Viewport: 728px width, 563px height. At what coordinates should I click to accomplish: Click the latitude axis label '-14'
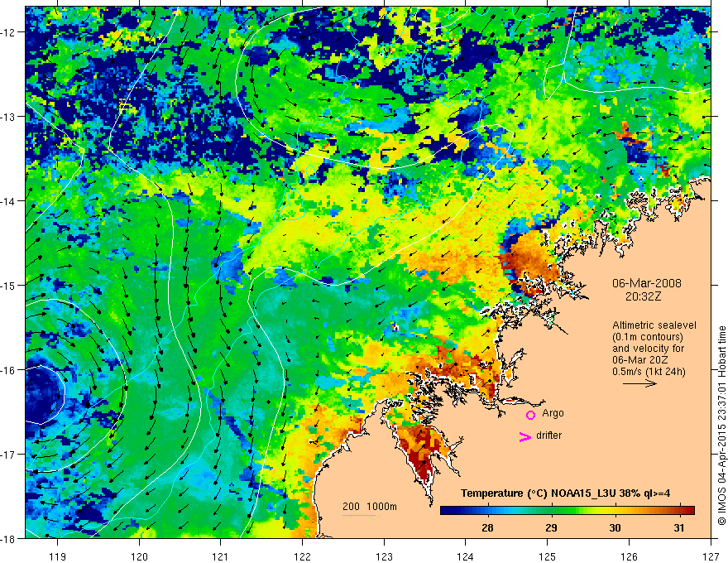click(9, 201)
